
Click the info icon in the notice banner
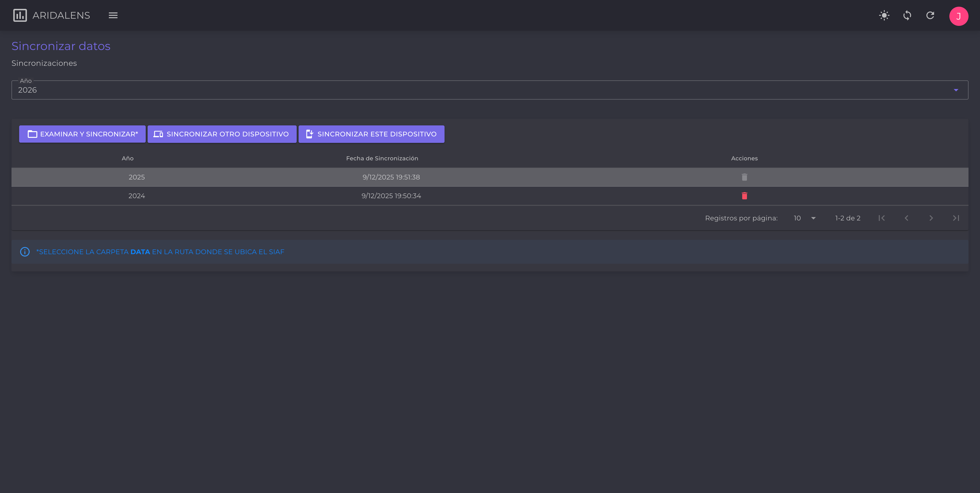25,252
